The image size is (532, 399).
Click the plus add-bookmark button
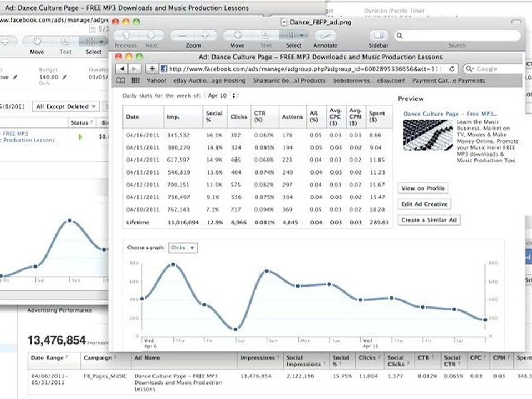pyautogui.click(x=152, y=69)
